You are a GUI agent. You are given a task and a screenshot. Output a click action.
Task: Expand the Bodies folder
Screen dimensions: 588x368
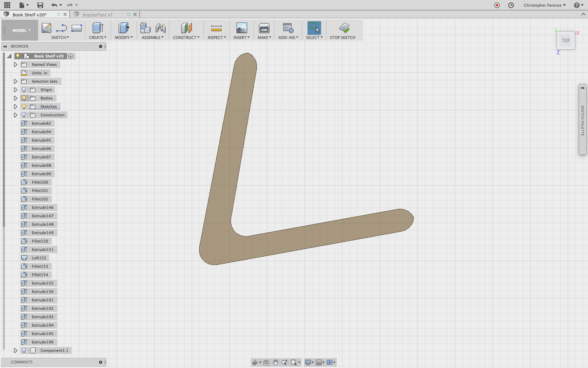15,98
